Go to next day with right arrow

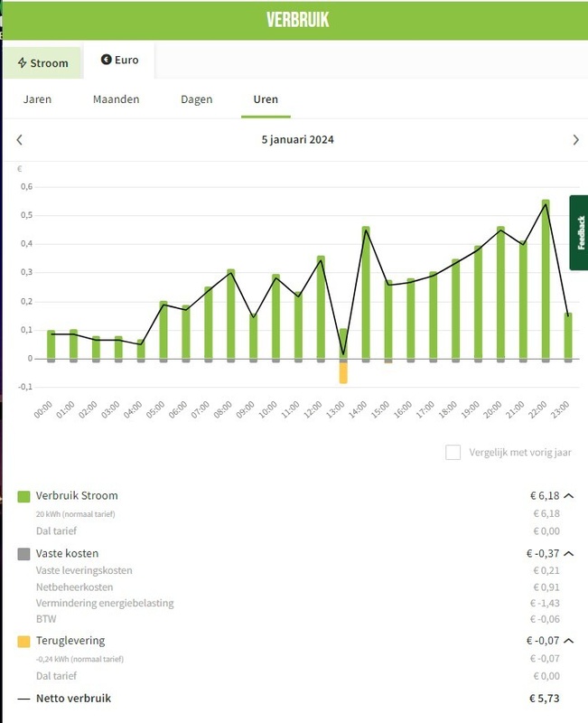(x=575, y=140)
